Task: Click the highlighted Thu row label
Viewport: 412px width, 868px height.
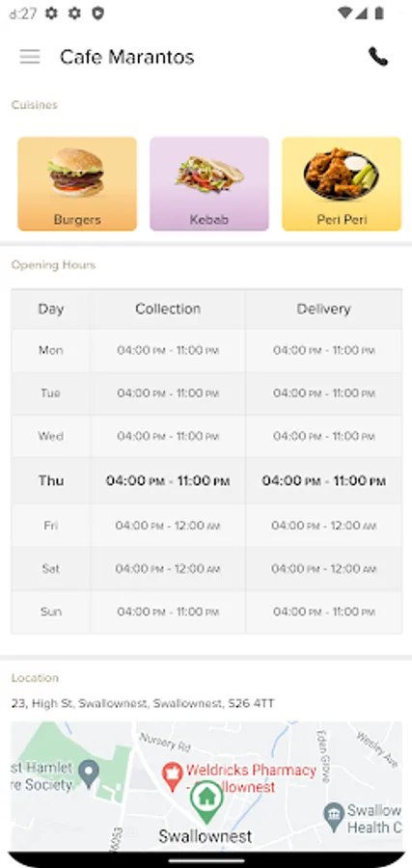Action: (51, 480)
